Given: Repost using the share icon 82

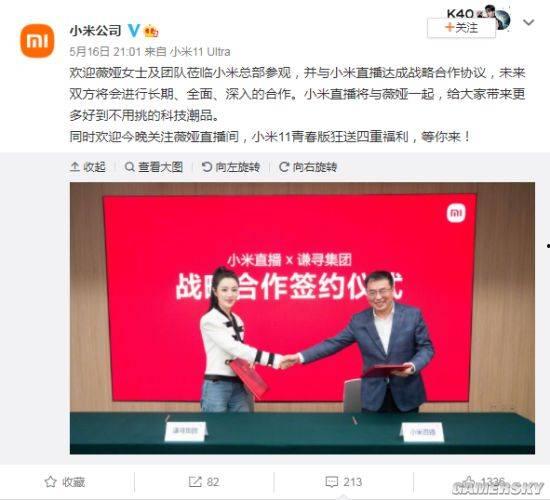Looking at the screenshot, I should 204,482.
